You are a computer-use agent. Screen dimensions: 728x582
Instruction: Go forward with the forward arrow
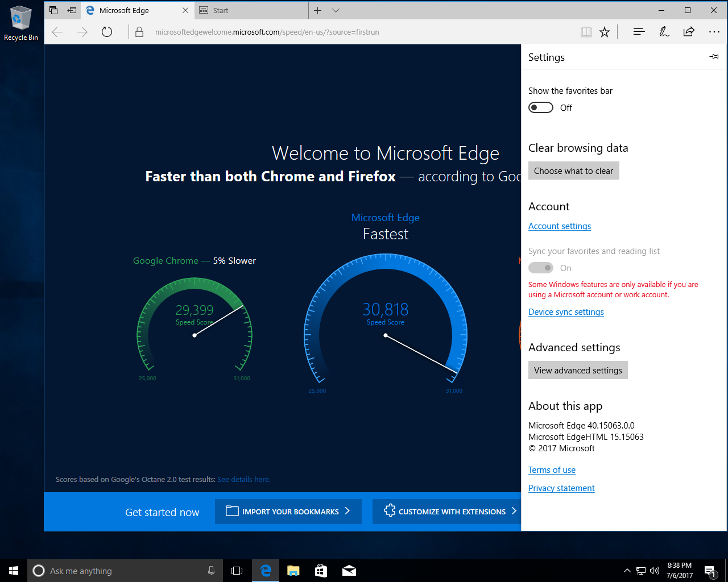[82, 32]
